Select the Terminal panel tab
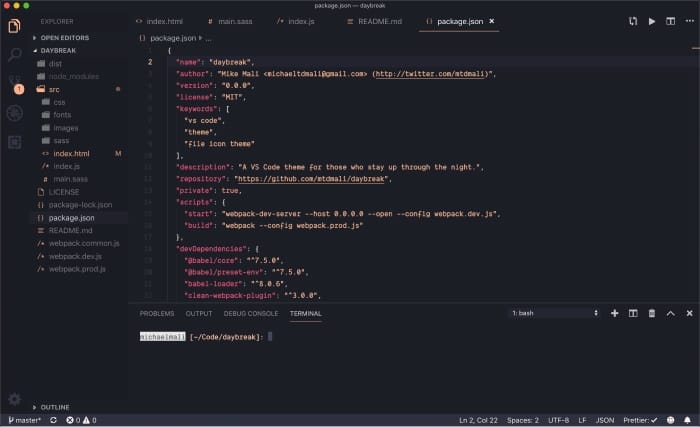The height and width of the screenshot is (427, 700). click(305, 314)
